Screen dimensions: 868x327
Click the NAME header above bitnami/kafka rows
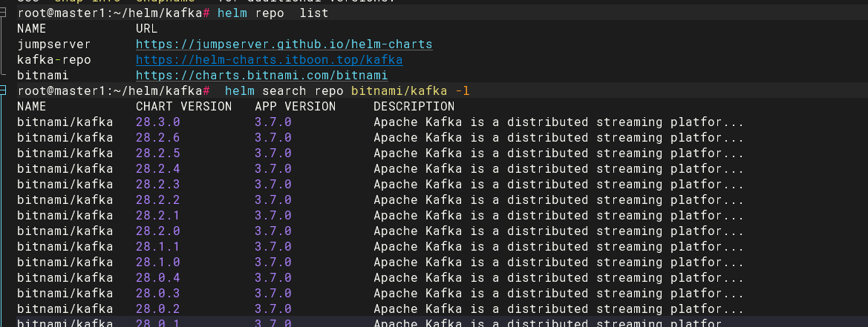tap(31, 106)
